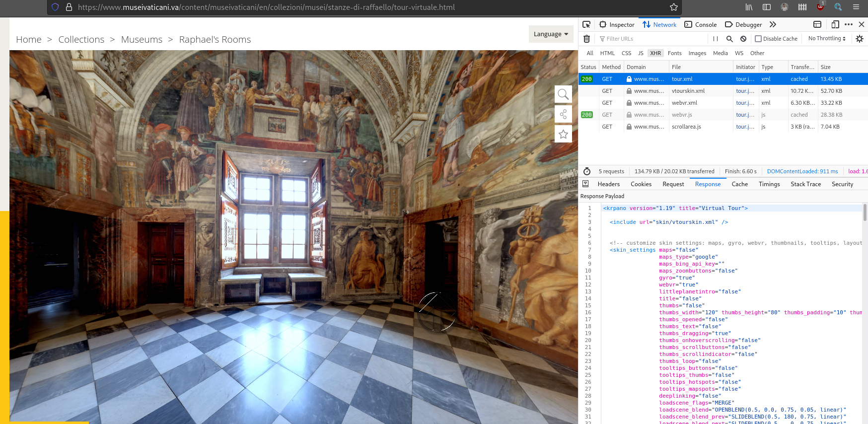Go to Home breadcrumb link
868x424 pixels.
tap(29, 39)
